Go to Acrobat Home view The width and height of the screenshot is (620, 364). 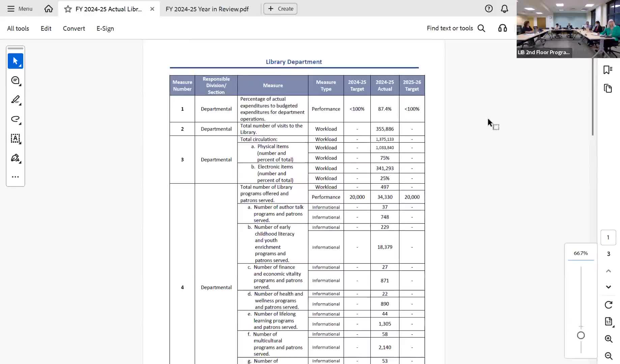pyautogui.click(x=49, y=9)
